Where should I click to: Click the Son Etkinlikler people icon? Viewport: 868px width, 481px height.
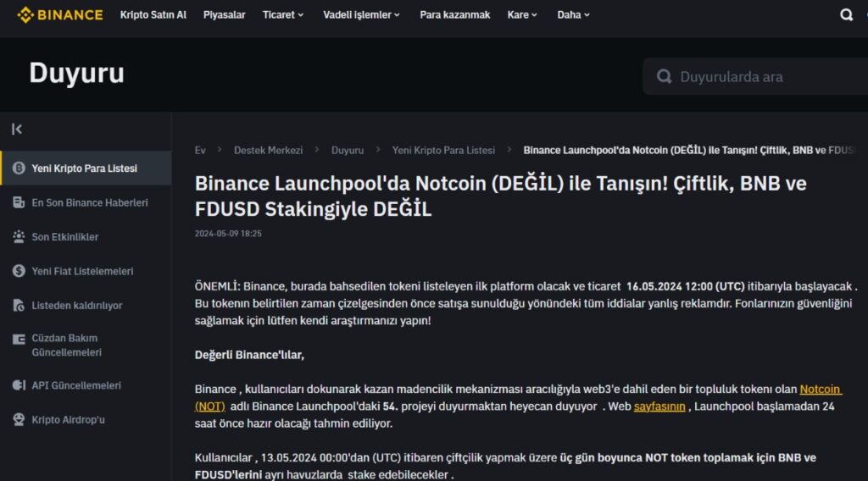(x=19, y=236)
